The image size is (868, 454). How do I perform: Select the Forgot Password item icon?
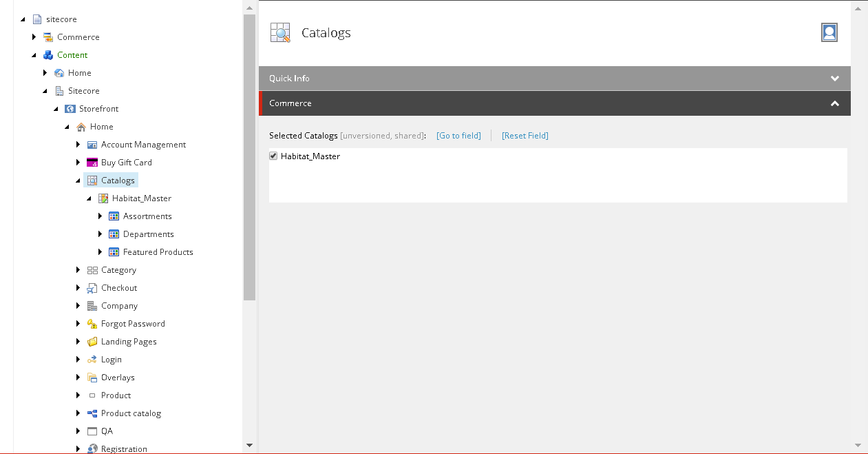click(92, 323)
